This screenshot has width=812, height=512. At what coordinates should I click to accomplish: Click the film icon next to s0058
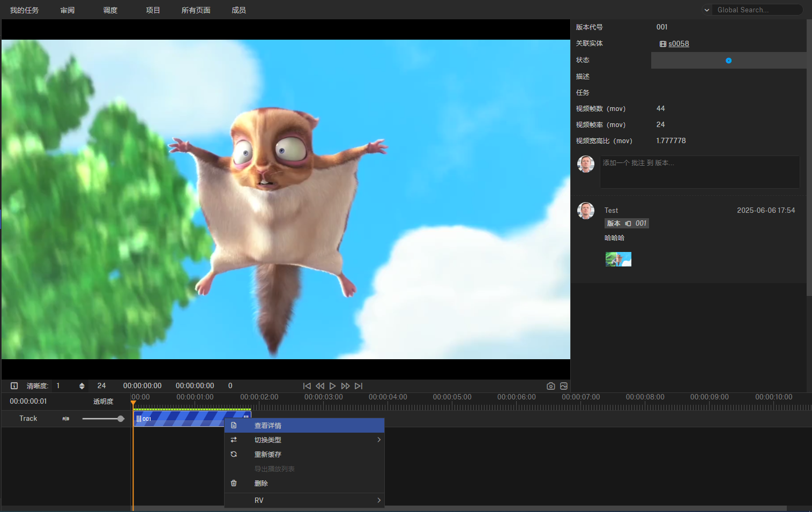tap(663, 44)
